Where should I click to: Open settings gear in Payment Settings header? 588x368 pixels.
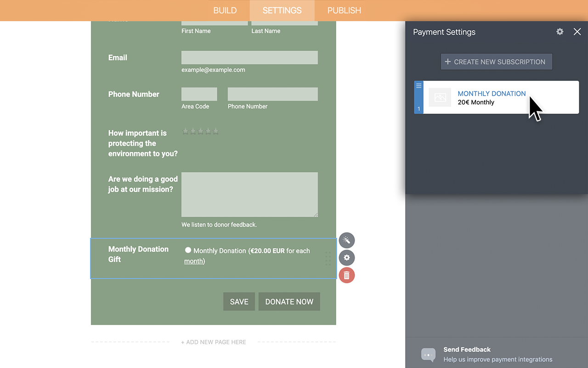pos(560,32)
